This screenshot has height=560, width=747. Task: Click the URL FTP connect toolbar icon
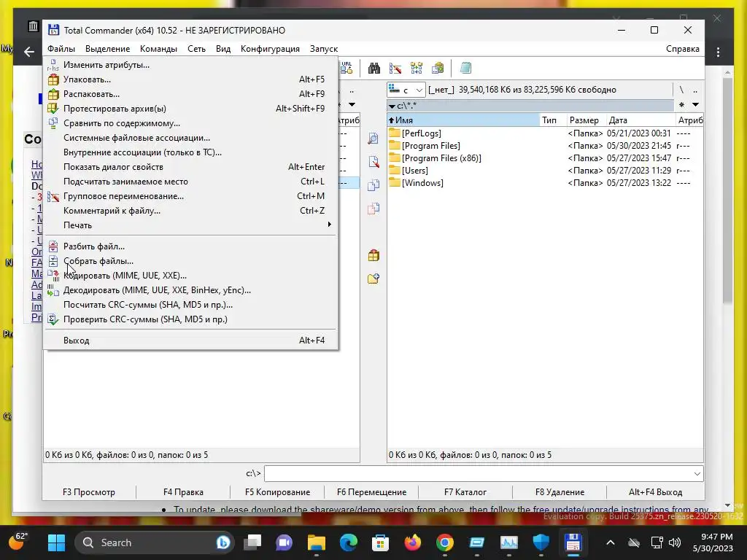[347, 68]
